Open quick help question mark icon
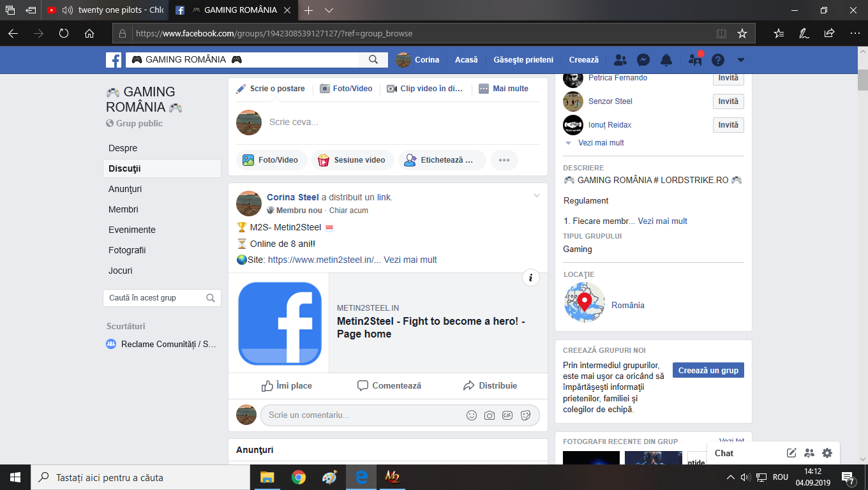The height and width of the screenshot is (490, 868). click(718, 60)
